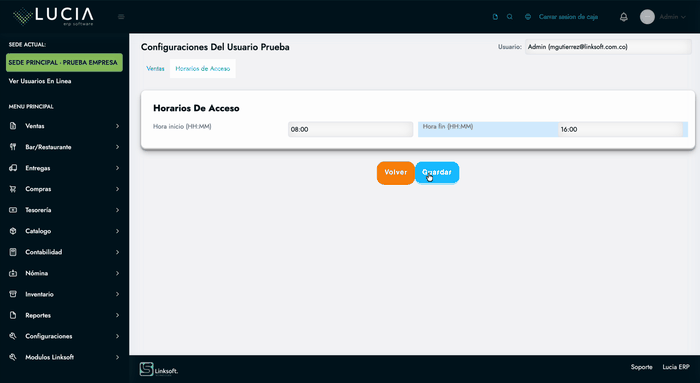The height and width of the screenshot is (383, 700).
Task: Select Sede Principal - Prueba Empresa button
Action: pyautogui.click(x=64, y=62)
